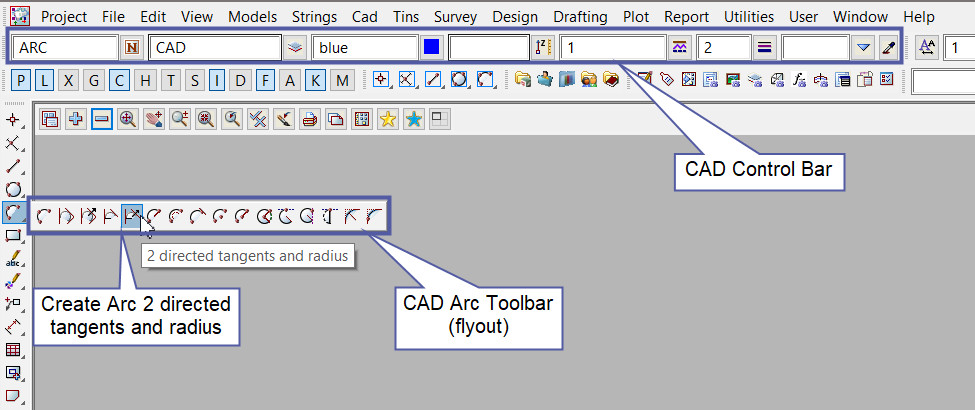The height and width of the screenshot is (410, 975).
Task: Open the Drafting menu
Action: pyautogui.click(x=581, y=17)
